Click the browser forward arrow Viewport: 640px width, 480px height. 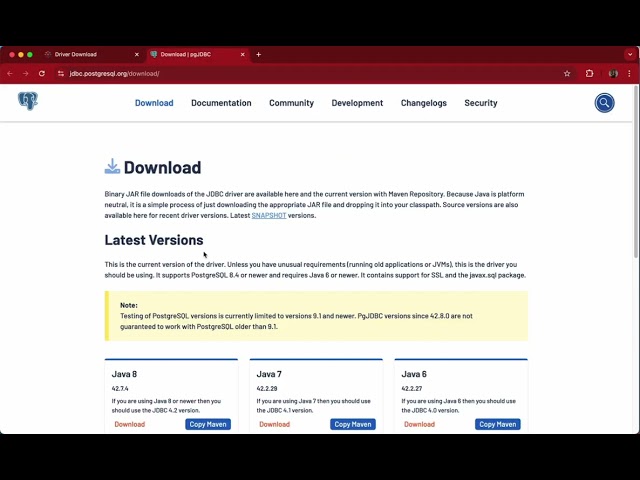(x=26, y=73)
